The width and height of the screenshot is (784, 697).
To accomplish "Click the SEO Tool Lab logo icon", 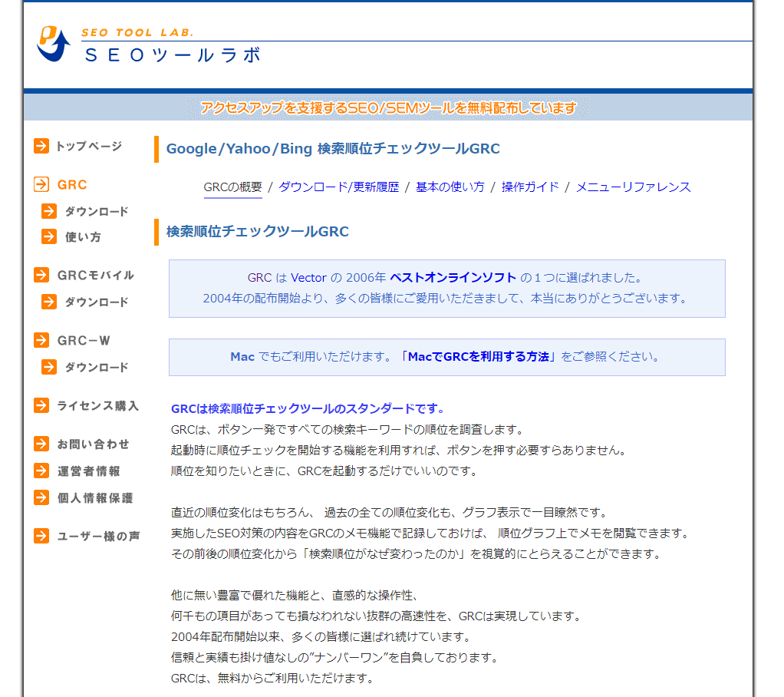I will point(53,45).
